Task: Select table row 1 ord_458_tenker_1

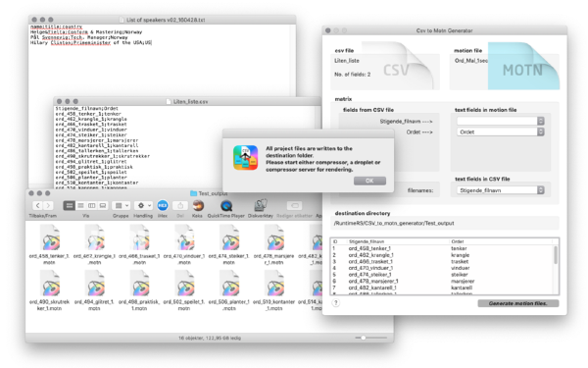Action: pyautogui.click(x=442, y=248)
